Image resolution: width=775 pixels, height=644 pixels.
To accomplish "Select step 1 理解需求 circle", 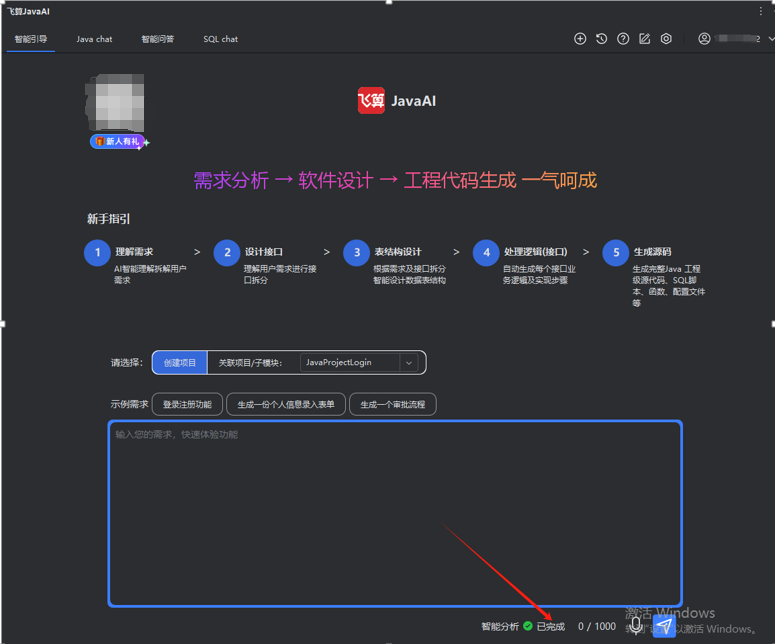I will 97,253.
